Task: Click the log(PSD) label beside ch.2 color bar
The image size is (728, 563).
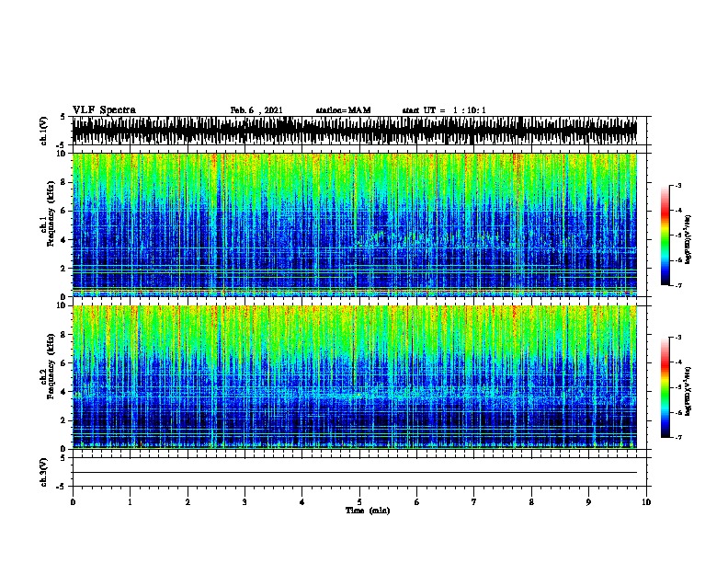Action: tap(688, 391)
